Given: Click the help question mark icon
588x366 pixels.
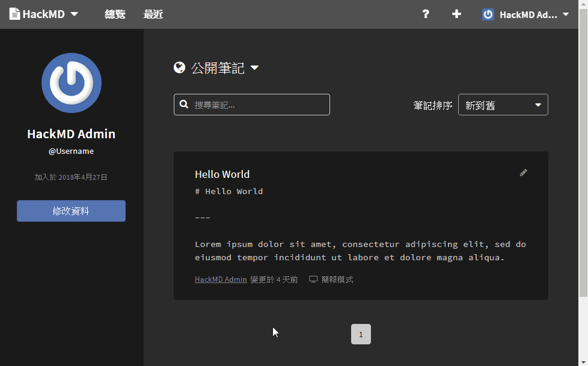Looking at the screenshot, I should tap(426, 14).
